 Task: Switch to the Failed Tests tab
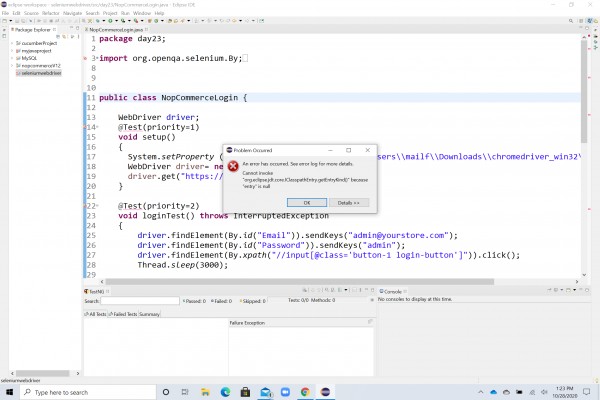[x=123, y=314]
